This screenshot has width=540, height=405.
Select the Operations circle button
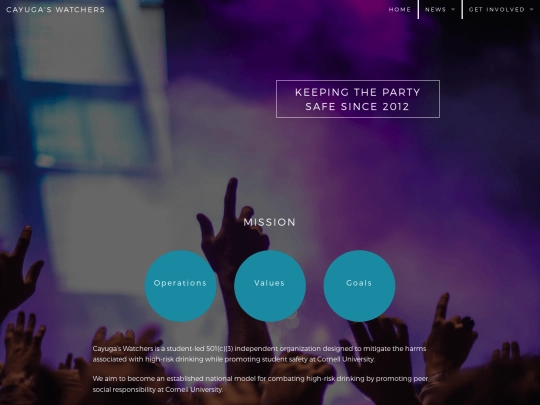[x=180, y=286]
